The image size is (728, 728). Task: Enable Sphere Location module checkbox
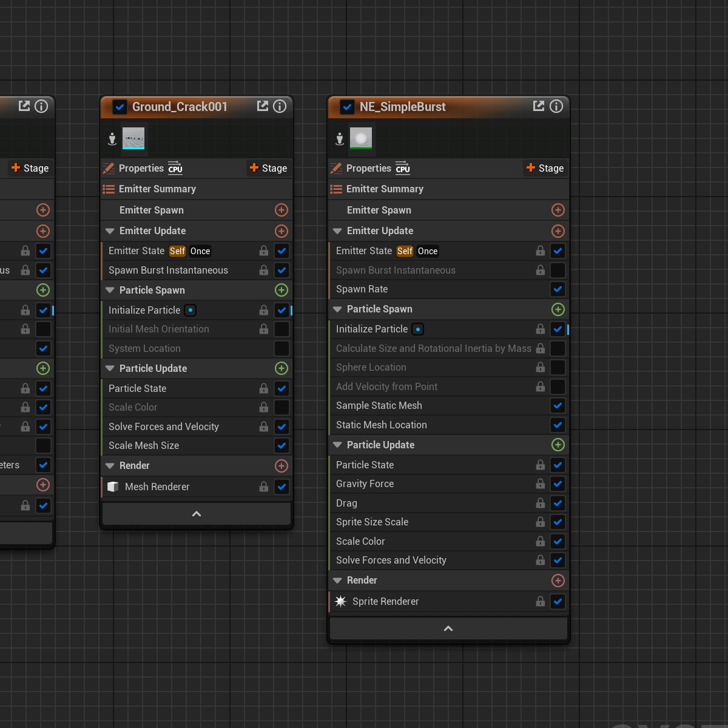pyautogui.click(x=558, y=367)
